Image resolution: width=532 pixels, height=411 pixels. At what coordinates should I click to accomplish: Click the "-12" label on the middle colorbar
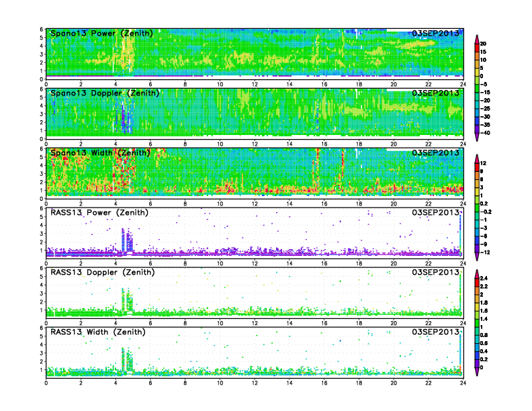coord(485,253)
